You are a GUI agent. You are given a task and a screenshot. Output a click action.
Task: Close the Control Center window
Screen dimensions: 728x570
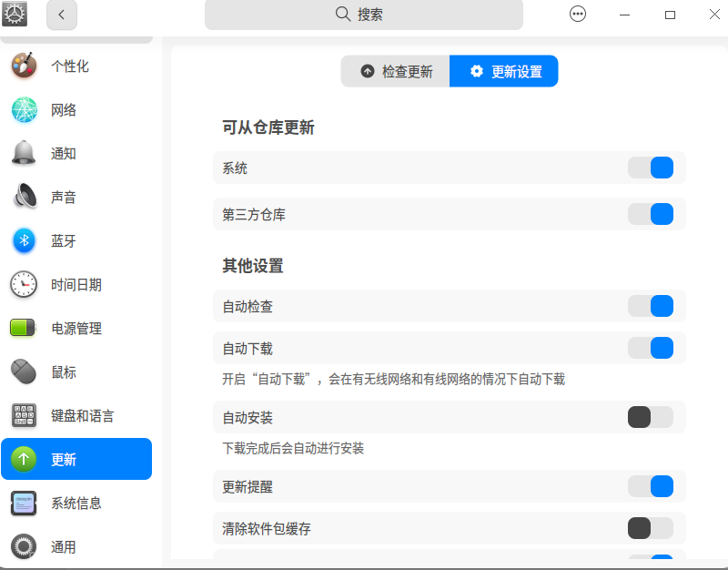click(x=714, y=15)
